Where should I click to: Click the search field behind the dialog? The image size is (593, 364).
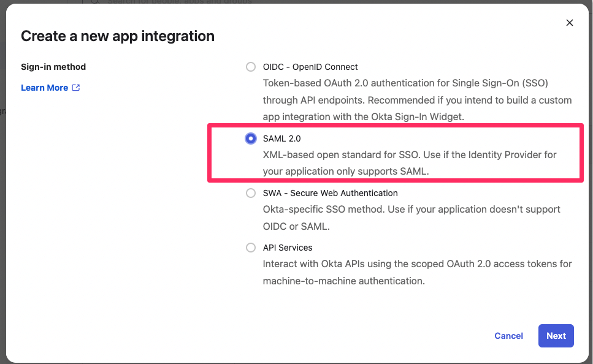coord(174,2)
